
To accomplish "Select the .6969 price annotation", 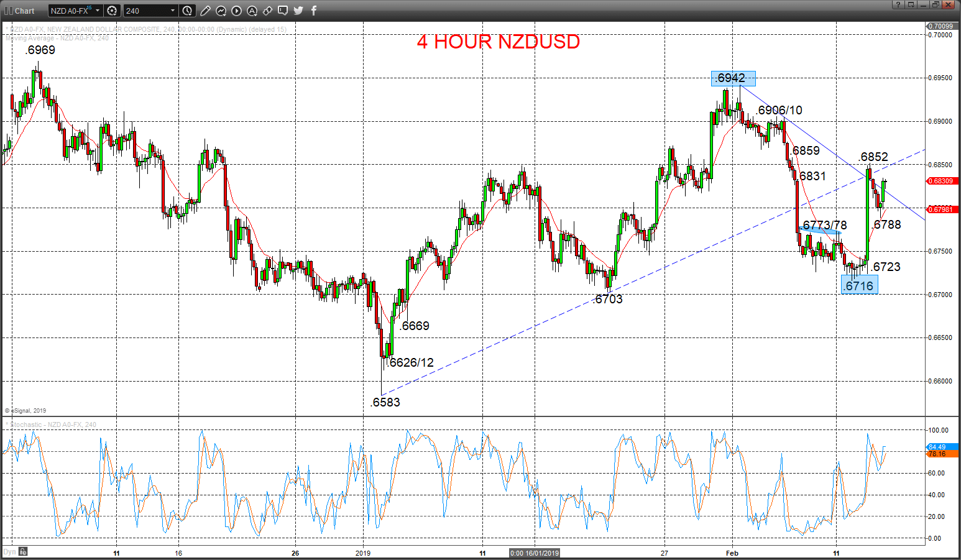I will tap(40, 50).
